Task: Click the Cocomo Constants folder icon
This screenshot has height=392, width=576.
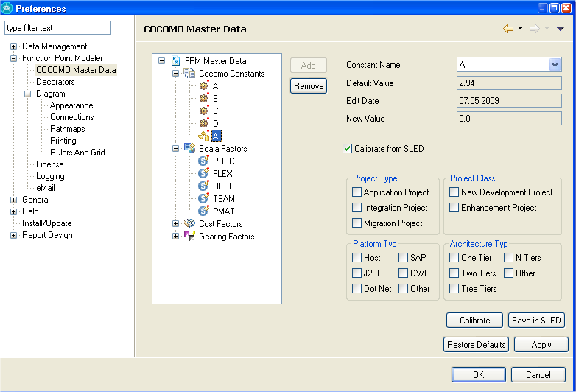Action: click(189, 73)
